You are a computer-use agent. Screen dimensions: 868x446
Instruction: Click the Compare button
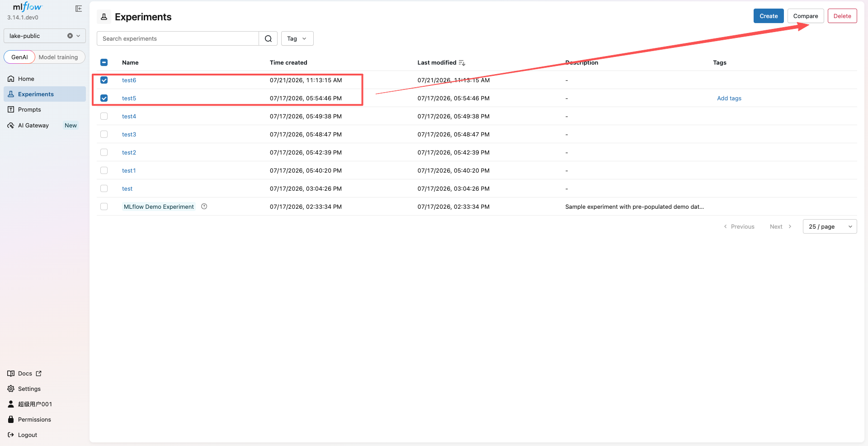click(x=805, y=16)
